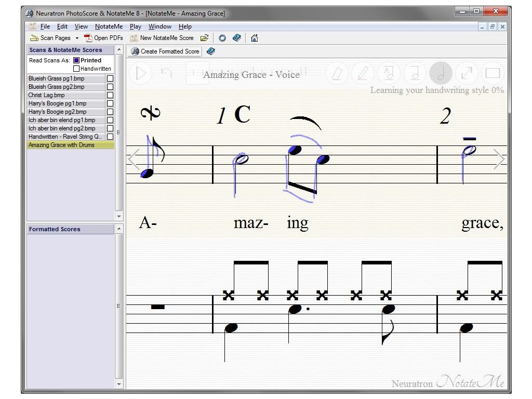
Task: Click the open folder icon in toolbar
Action: click(204, 38)
